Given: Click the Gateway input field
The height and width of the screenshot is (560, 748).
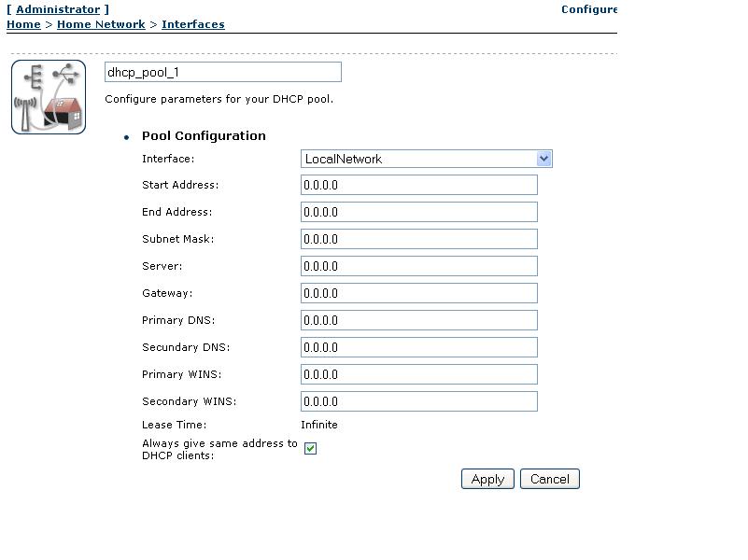Looking at the screenshot, I should tap(419, 293).
